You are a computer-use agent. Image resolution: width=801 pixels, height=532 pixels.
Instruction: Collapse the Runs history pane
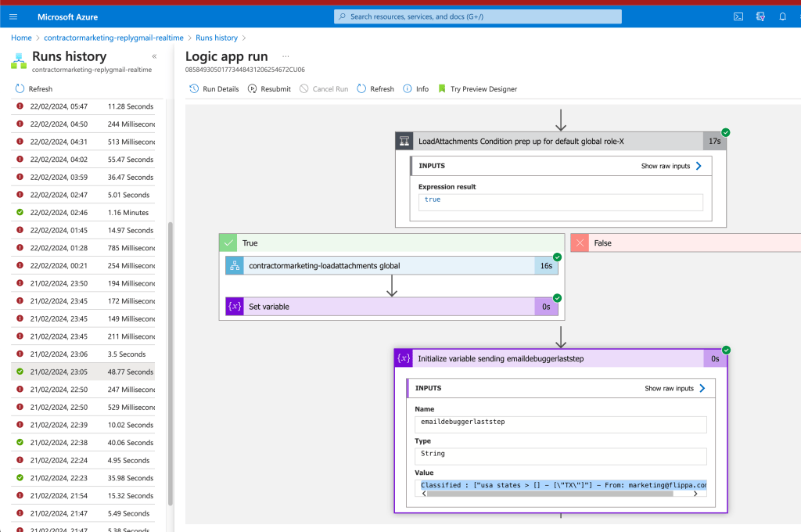click(x=154, y=56)
